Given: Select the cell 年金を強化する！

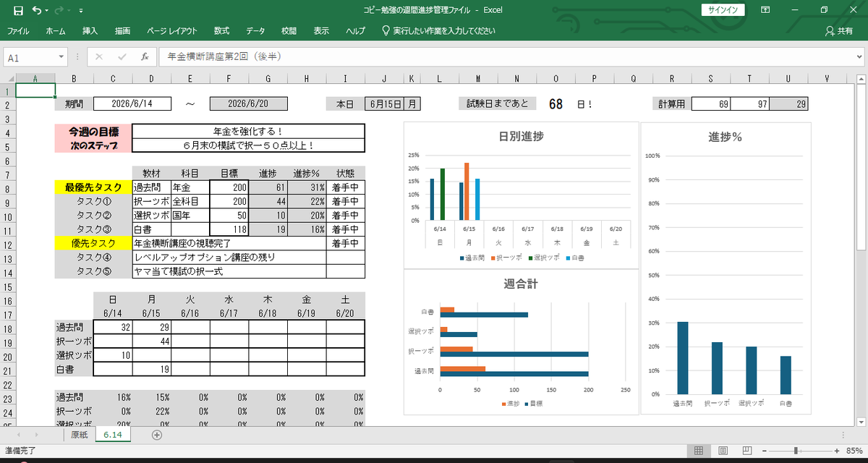Looking at the screenshot, I should click(249, 132).
